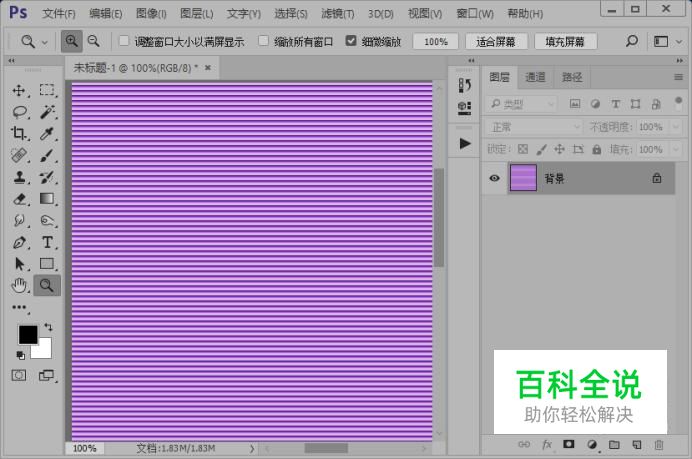Hide the 背景 layer with eye icon
Screen dimensions: 692x459
click(x=494, y=178)
